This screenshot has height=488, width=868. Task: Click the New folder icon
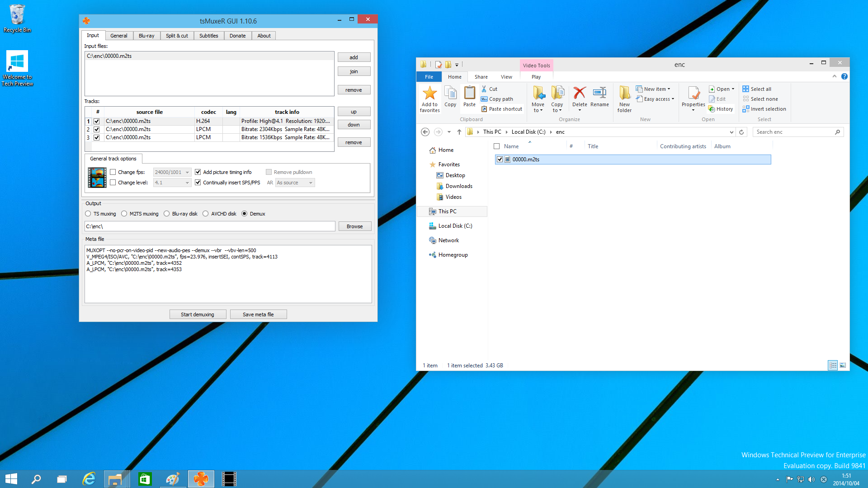coord(624,93)
